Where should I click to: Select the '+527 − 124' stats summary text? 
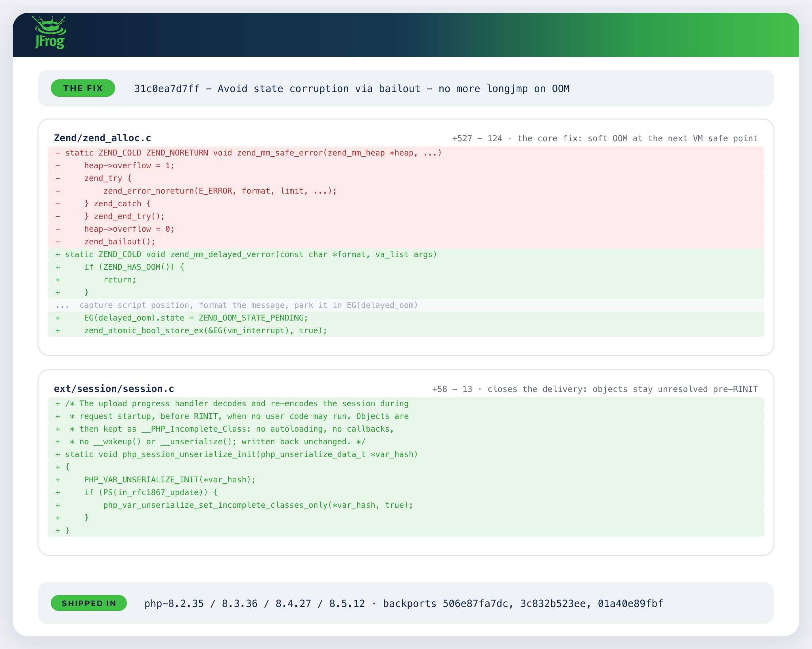click(477, 138)
